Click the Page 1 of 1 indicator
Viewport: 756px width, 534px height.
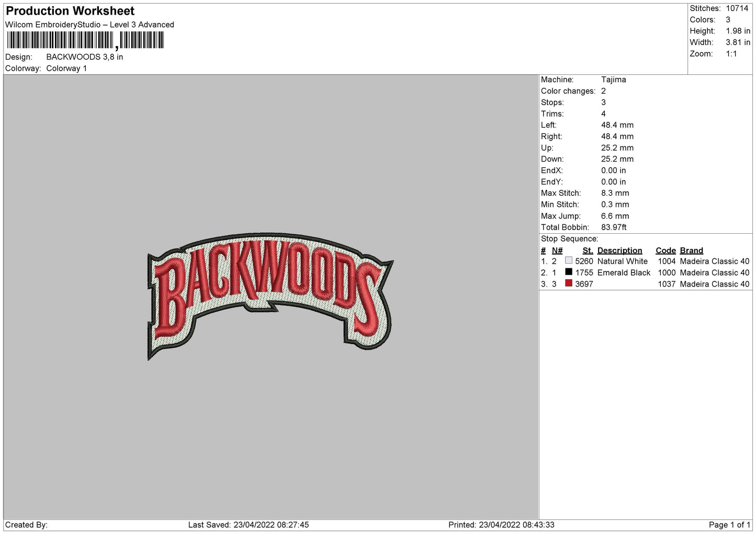[729, 525]
